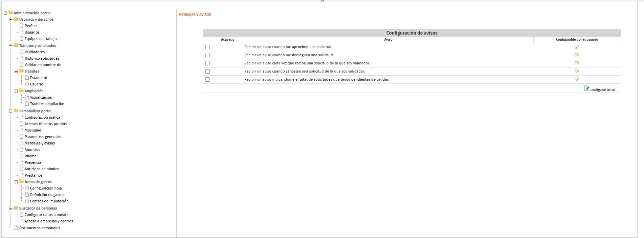The height and width of the screenshot is (238, 644).
Task: Open Histórico solicitudes
Action: 42,59
